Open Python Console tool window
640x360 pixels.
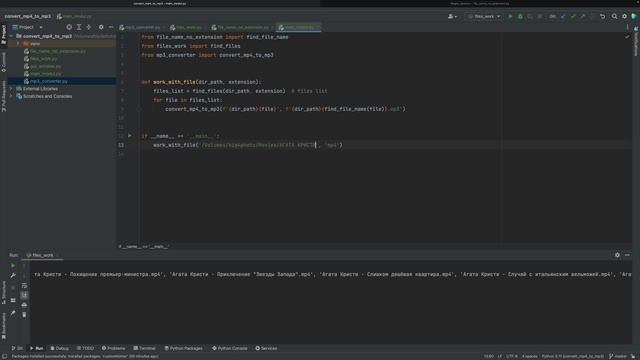[230, 348]
